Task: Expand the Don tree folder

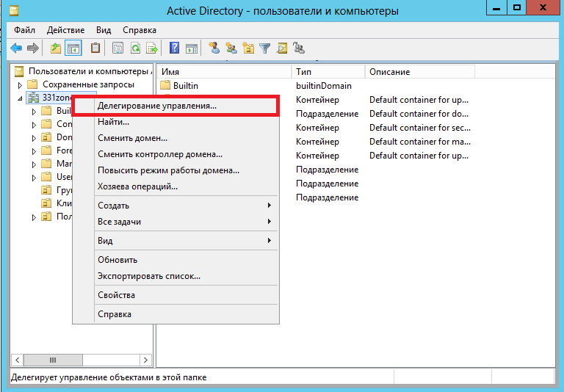Action: pyautogui.click(x=34, y=138)
